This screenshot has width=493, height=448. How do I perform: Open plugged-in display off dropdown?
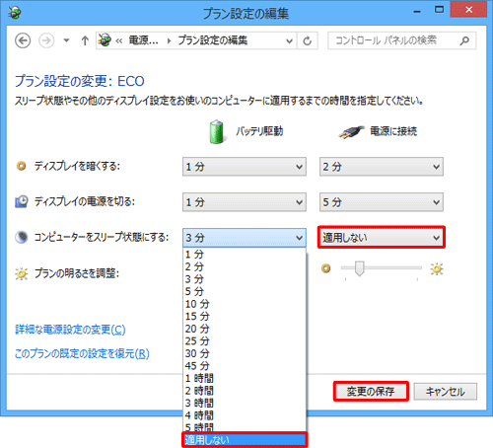pos(382,202)
